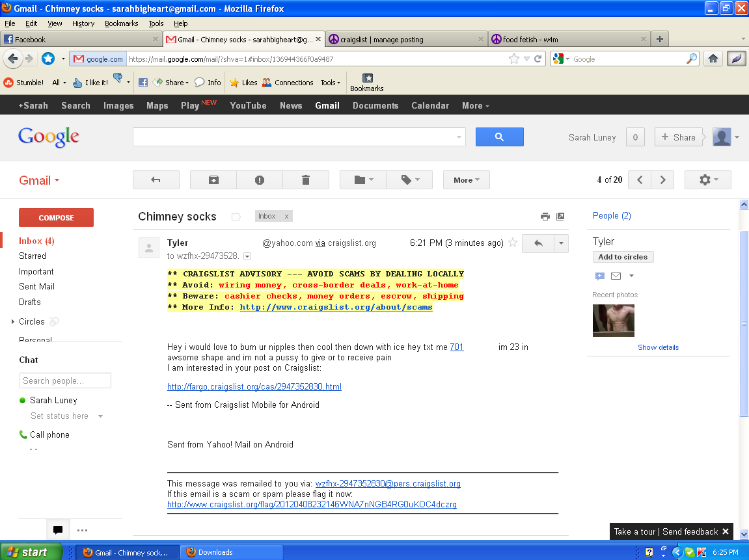Open more contact options arrow for Tyler
The width and height of the screenshot is (749, 560).
(631, 276)
